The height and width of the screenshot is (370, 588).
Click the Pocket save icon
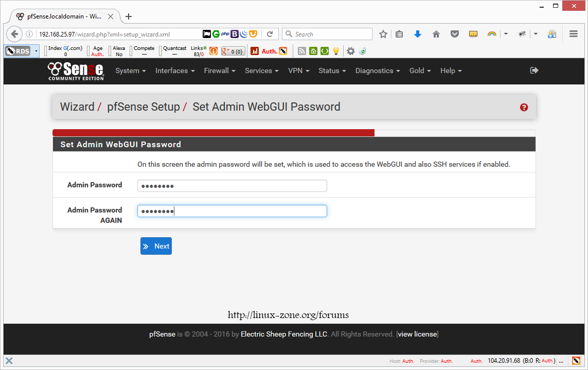coord(455,34)
